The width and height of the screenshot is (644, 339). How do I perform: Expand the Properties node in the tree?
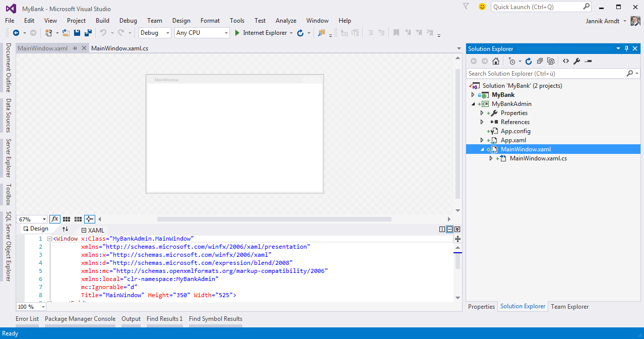[482, 113]
